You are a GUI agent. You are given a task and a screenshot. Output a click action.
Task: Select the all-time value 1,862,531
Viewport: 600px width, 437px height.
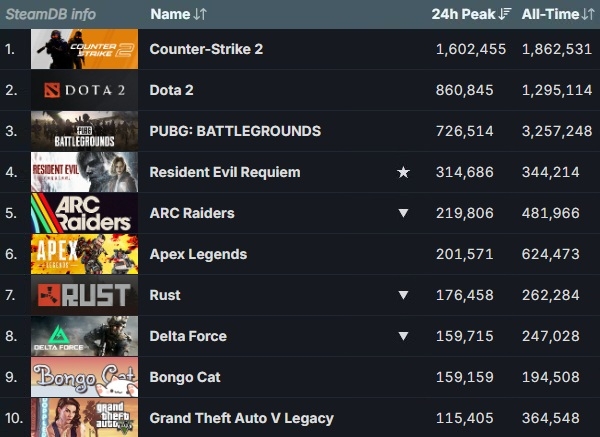point(557,49)
